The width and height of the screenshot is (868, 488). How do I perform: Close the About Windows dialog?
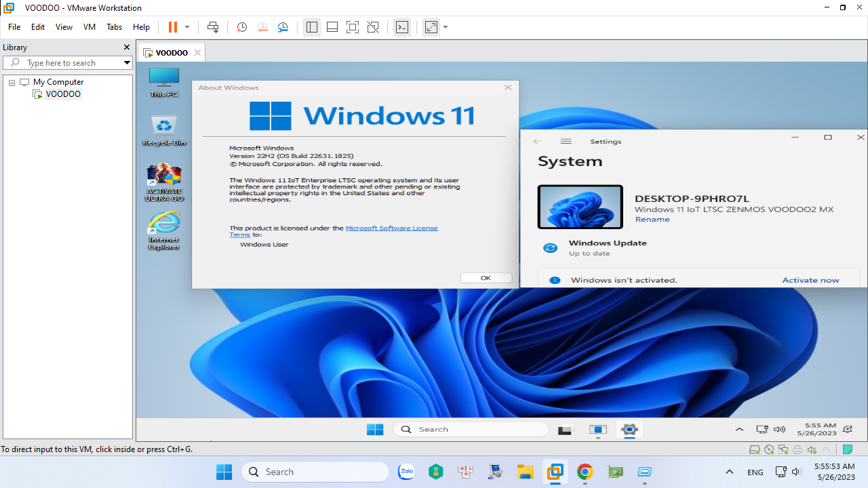[x=508, y=87]
